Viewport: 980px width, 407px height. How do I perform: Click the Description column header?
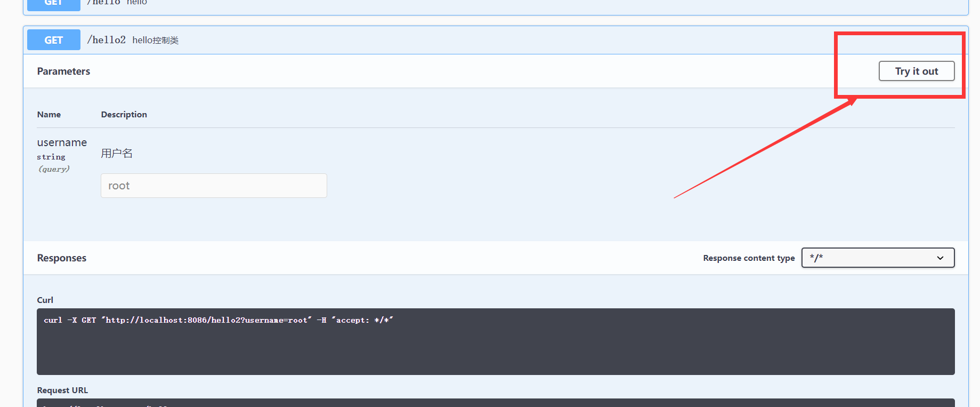point(124,115)
